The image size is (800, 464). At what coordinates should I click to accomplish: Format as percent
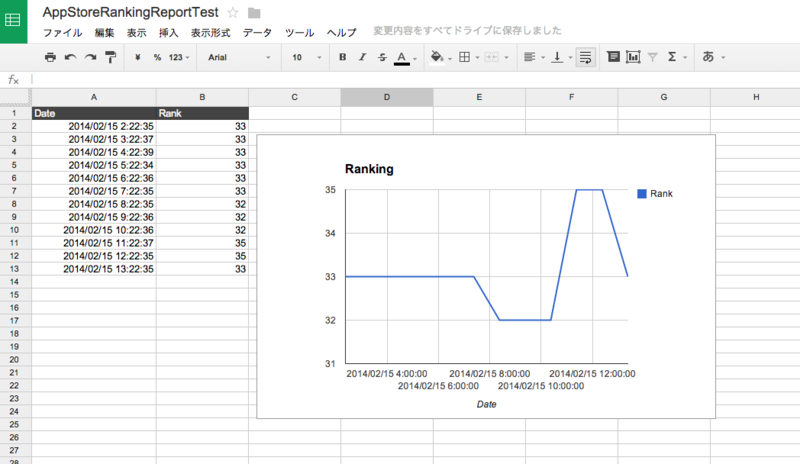(157, 57)
